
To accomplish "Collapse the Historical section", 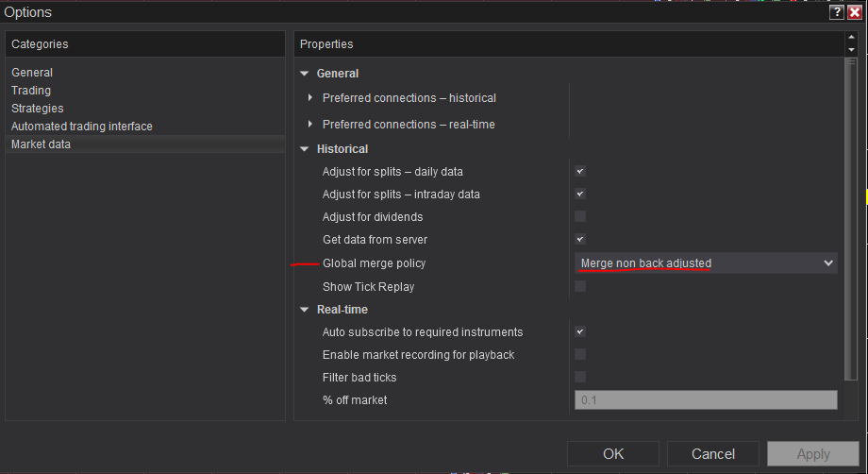I will (304, 149).
